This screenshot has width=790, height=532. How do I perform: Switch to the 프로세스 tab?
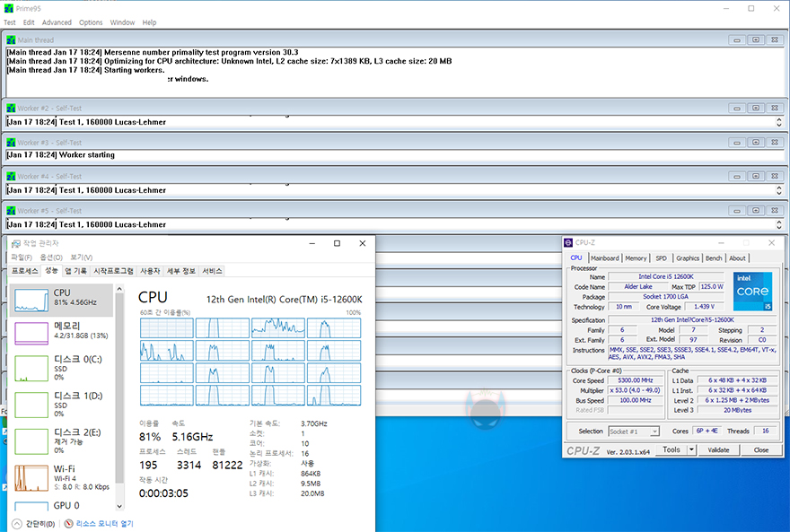(25, 271)
